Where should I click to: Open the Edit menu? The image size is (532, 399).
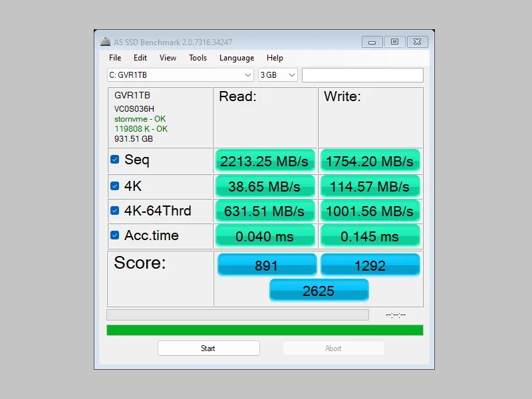140,58
